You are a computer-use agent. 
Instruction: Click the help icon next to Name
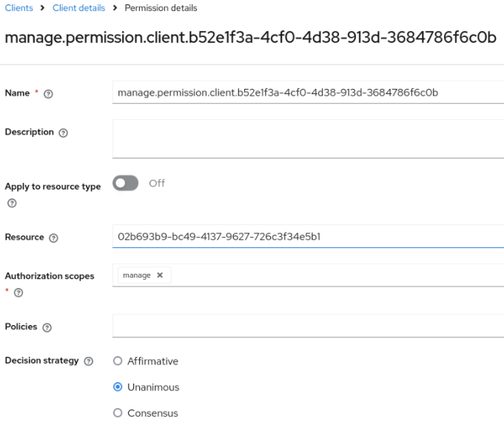(x=48, y=94)
